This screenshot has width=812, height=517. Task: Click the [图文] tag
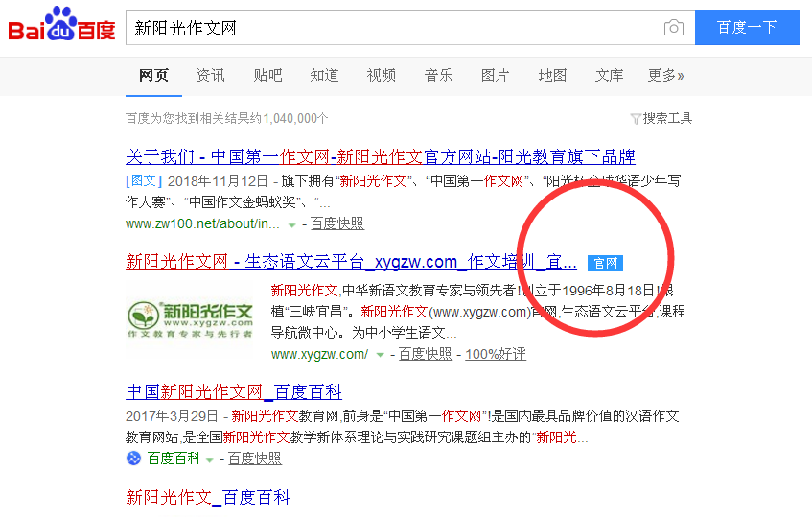click(144, 180)
